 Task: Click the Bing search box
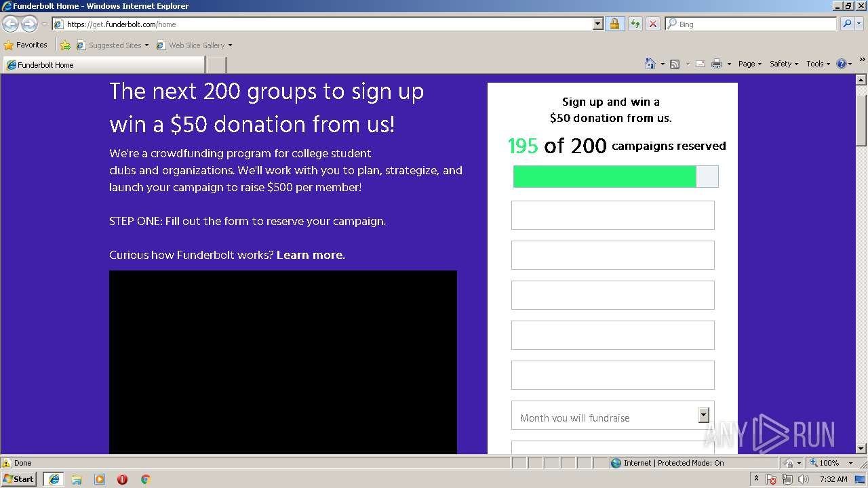tap(751, 24)
